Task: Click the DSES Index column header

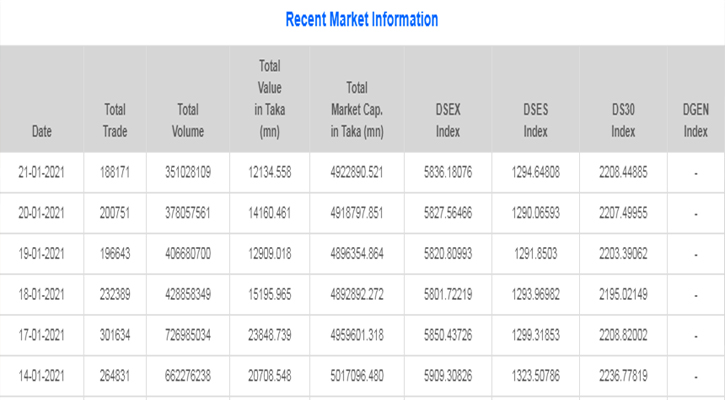Action: [x=535, y=120]
